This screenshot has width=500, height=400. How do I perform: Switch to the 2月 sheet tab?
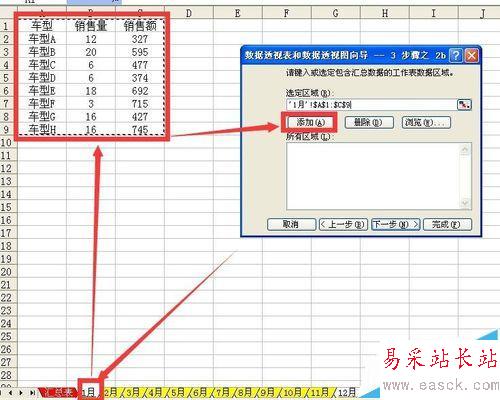111,392
